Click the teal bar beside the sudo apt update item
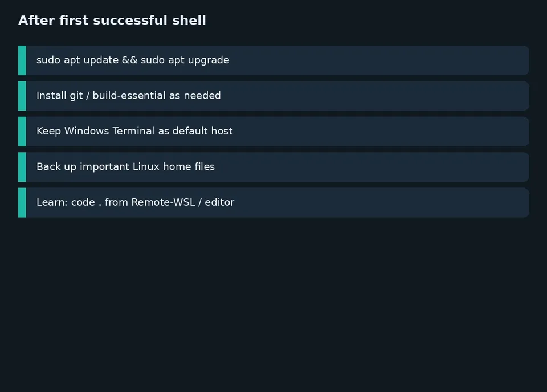 (22, 60)
